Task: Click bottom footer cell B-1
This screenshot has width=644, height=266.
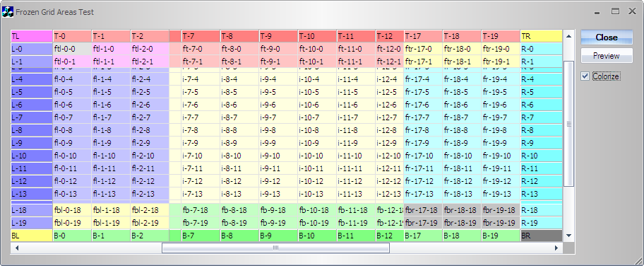Action: 111,236
